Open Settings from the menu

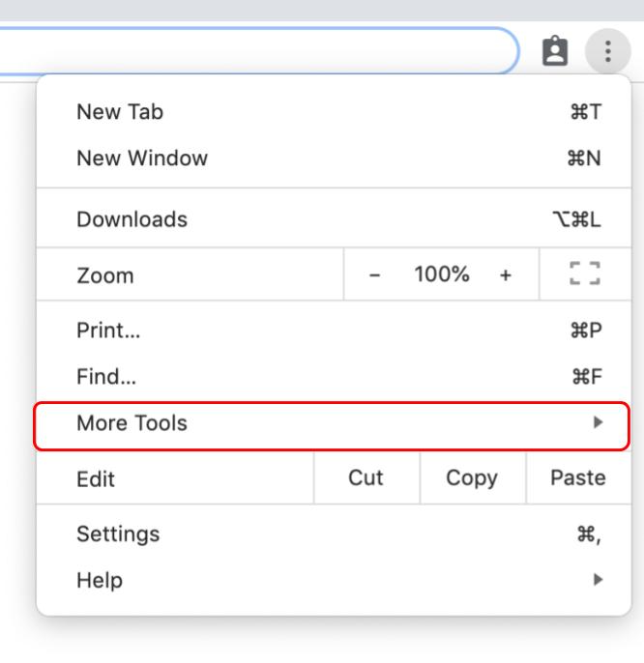[x=334, y=533]
